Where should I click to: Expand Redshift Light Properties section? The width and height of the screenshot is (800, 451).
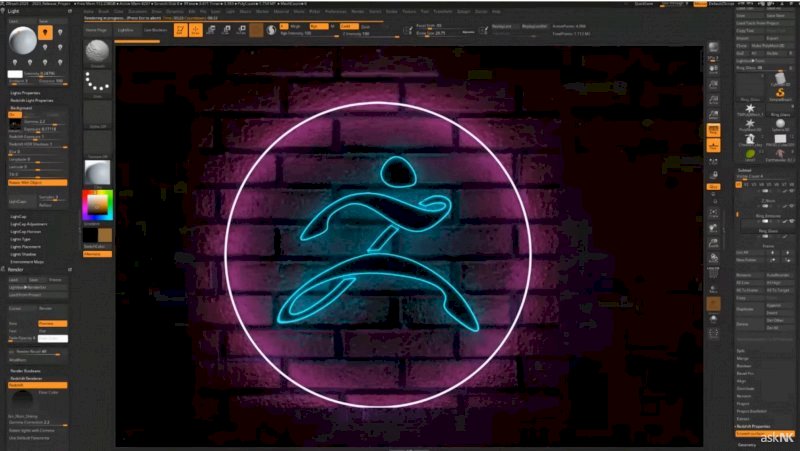[32, 101]
